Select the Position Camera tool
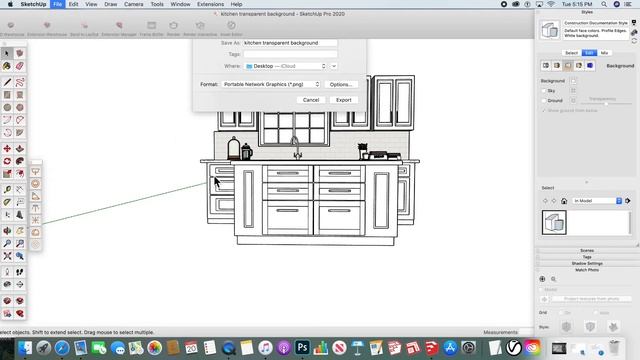The image size is (640, 360). tap(7, 272)
